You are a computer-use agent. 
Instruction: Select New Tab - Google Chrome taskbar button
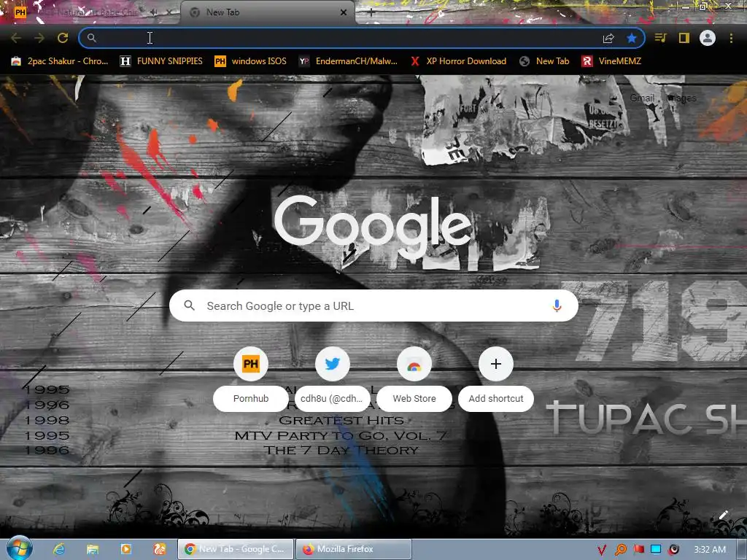(236, 549)
